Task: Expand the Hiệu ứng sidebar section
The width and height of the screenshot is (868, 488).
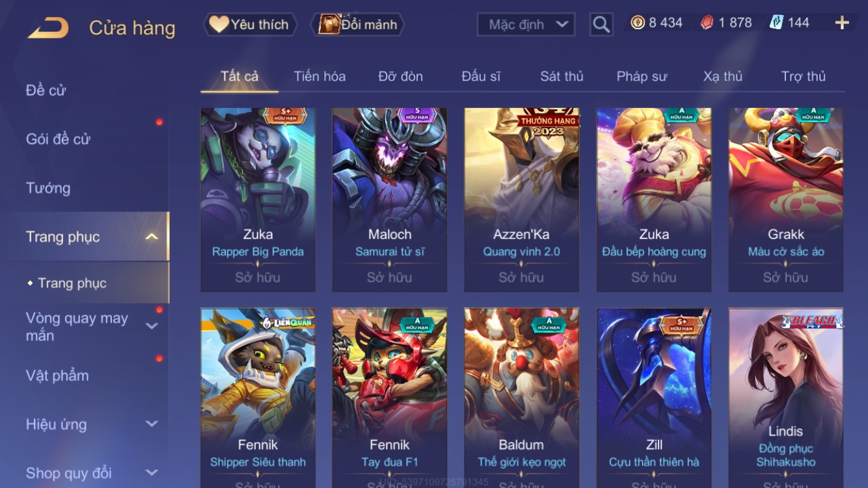Action: click(152, 424)
